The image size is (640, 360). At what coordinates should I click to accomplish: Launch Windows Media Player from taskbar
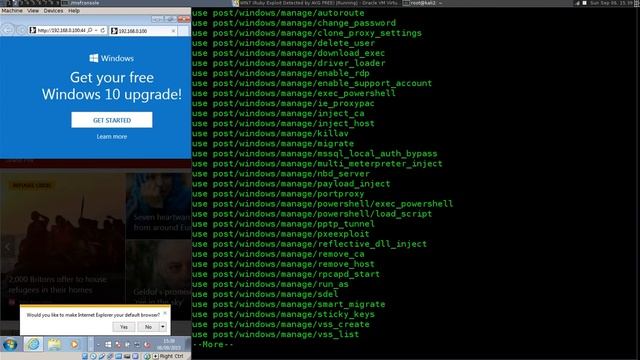coord(74,344)
